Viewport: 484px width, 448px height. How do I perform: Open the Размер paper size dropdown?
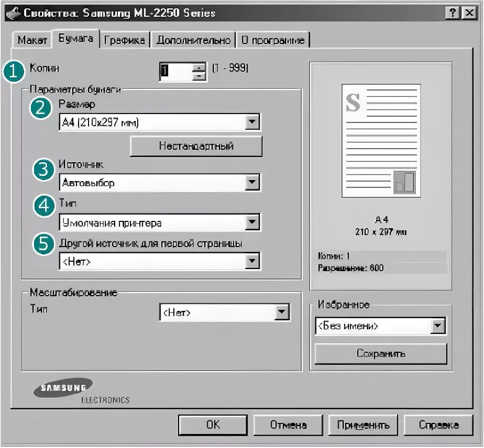coord(159,122)
